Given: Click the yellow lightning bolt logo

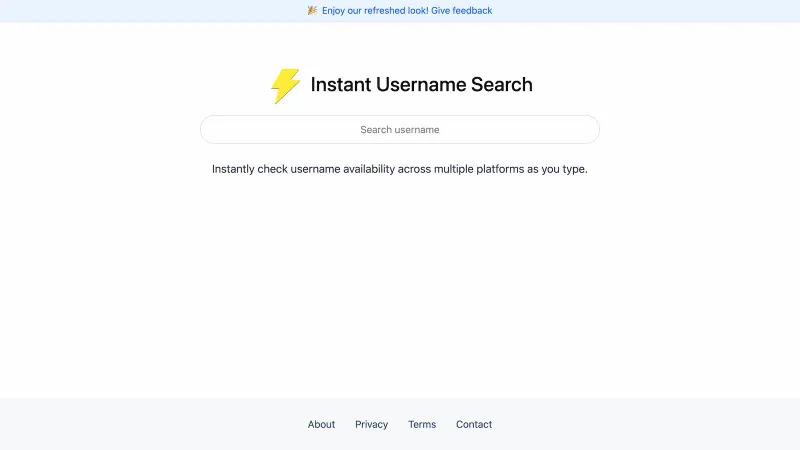Looking at the screenshot, I should point(285,86).
